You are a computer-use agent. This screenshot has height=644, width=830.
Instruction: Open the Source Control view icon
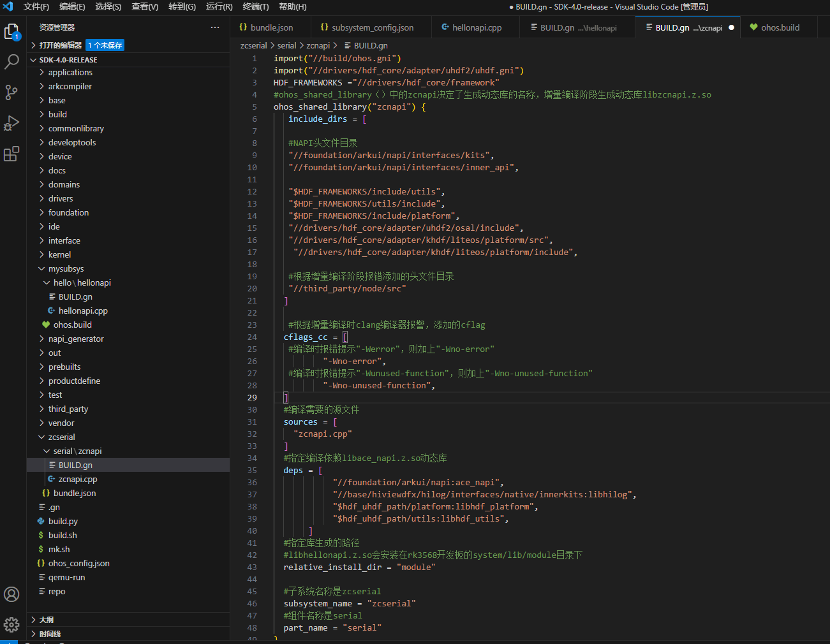(11, 92)
